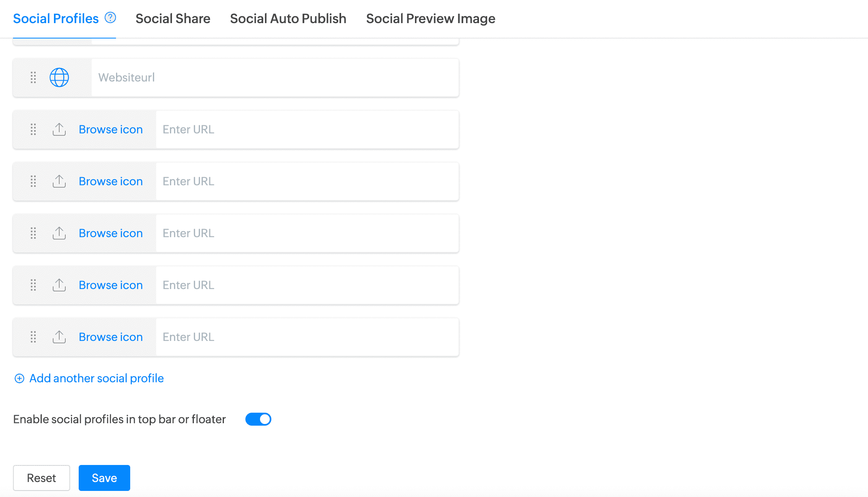Open the Social Auto Publish tab
The height and width of the screenshot is (497, 868).
tap(288, 19)
